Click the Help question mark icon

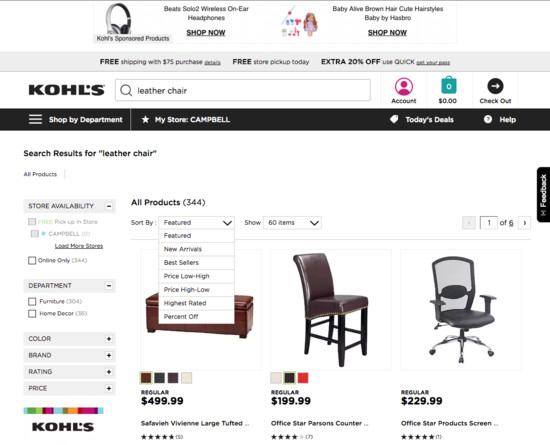pos(488,119)
